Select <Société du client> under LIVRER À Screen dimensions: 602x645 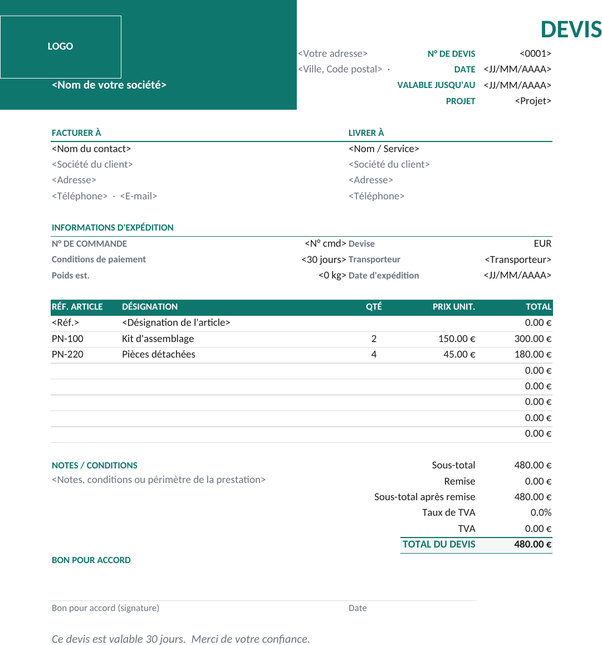(x=389, y=164)
